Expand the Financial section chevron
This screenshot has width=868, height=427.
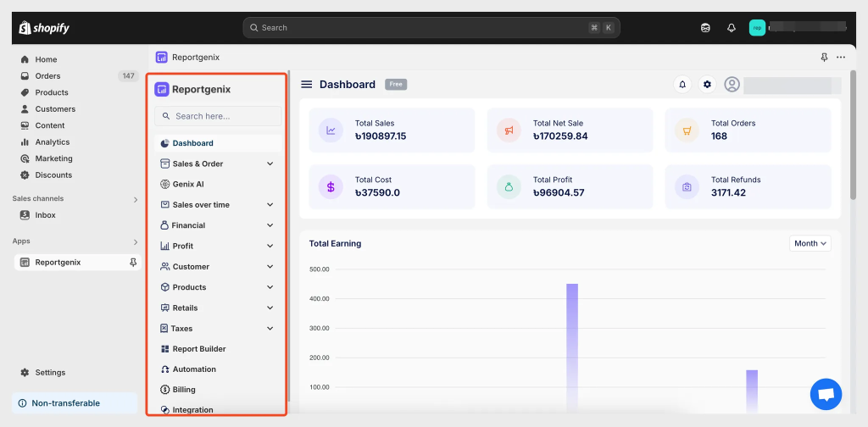pyautogui.click(x=270, y=225)
